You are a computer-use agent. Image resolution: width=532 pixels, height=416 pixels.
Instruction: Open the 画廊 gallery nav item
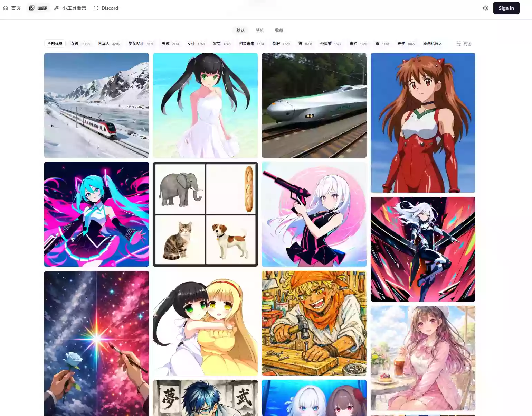38,8
